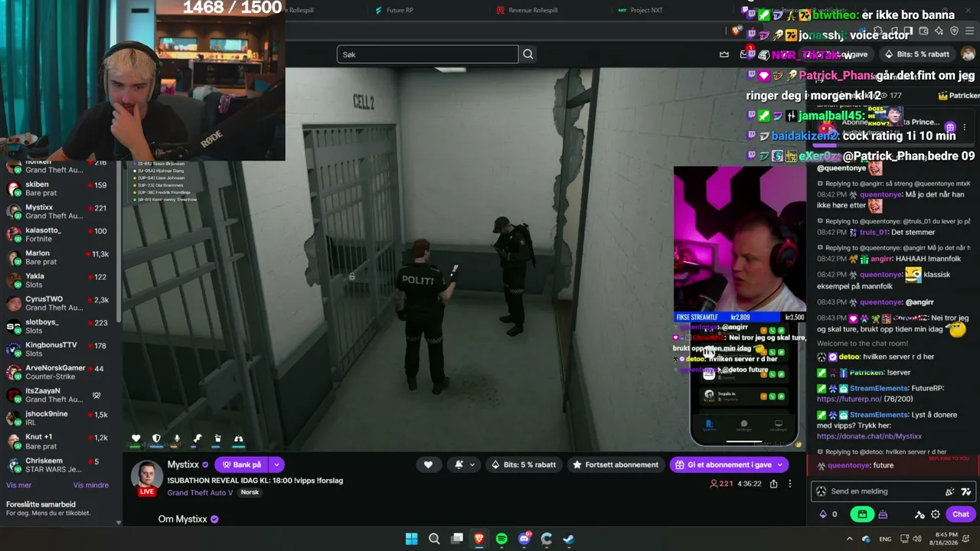
Task: Open Spotify from taskbar
Action: tap(501, 539)
